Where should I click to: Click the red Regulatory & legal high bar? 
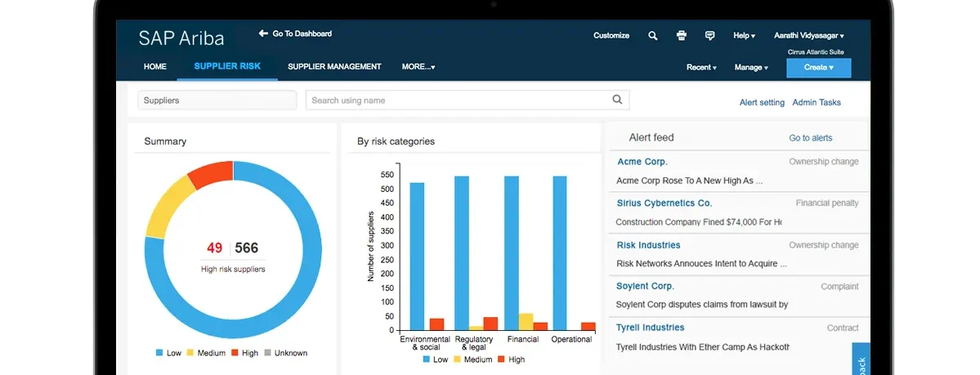pos(490,324)
